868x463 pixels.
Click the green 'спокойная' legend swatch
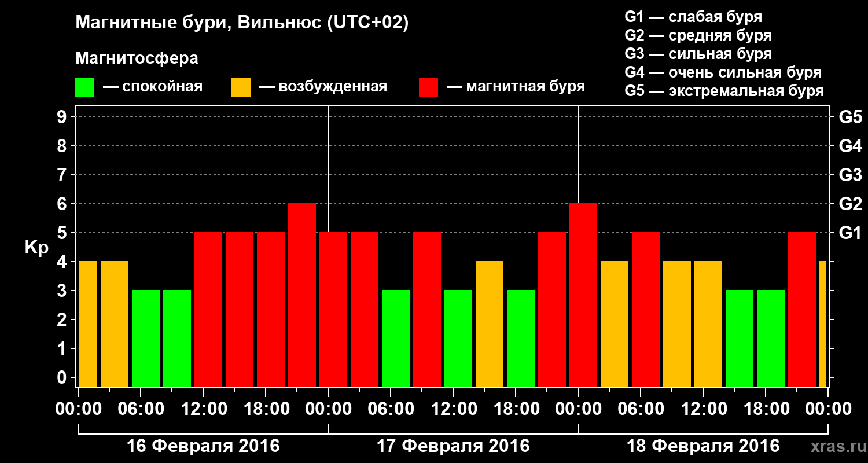click(x=84, y=87)
